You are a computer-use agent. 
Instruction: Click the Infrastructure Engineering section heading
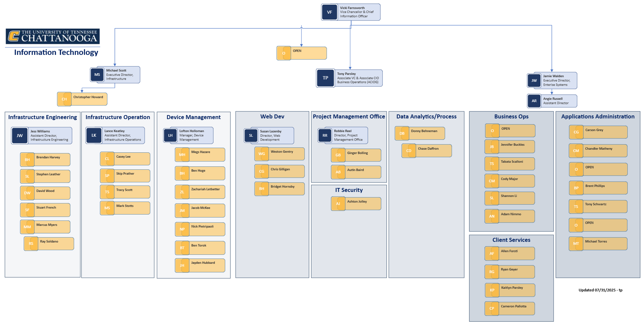click(x=43, y=117)
